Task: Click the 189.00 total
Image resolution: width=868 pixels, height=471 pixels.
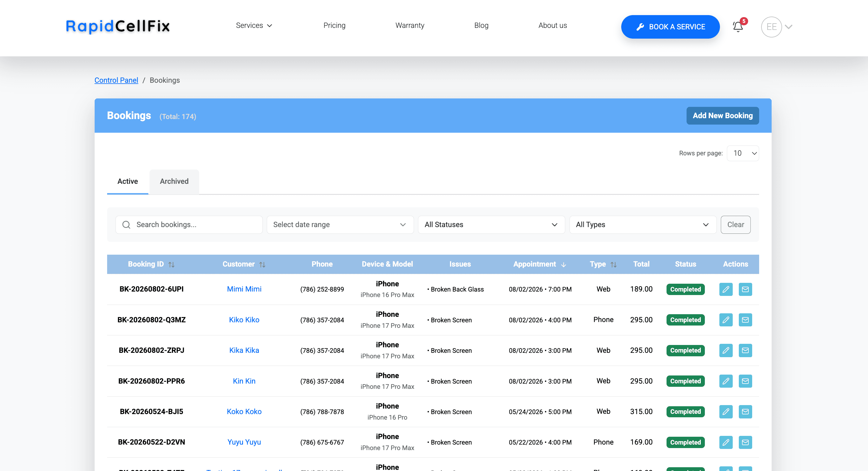Action: coord(641,289)
